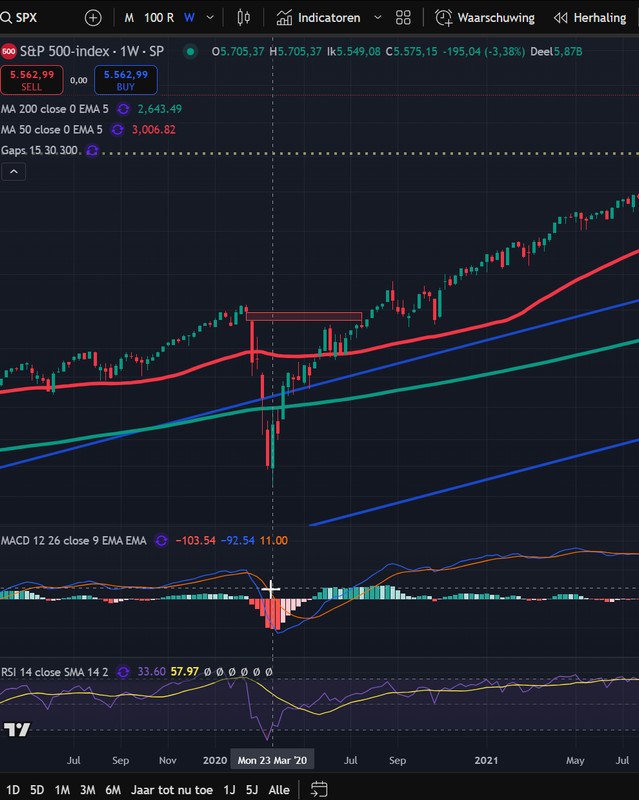Click the MACD refresh icon
The image size is (639, 800).
(161, 540)
